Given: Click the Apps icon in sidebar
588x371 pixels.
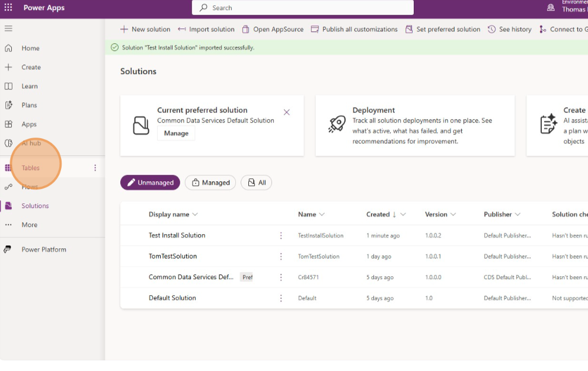Looking at the screenshot, I should click(x=8, y=124).
